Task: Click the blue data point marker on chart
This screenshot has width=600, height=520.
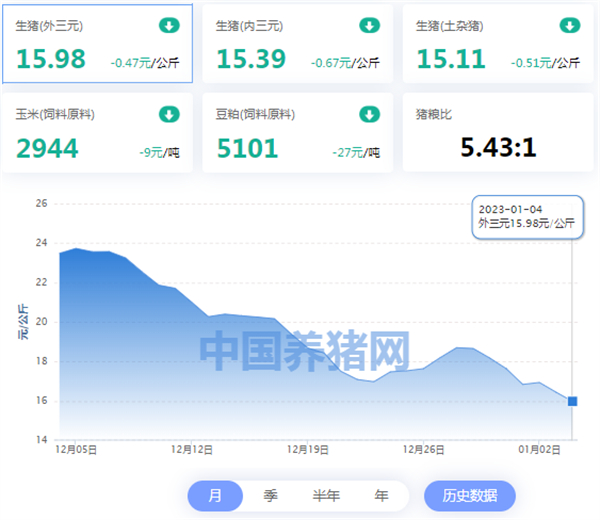Action: click(x=572, y=401)
